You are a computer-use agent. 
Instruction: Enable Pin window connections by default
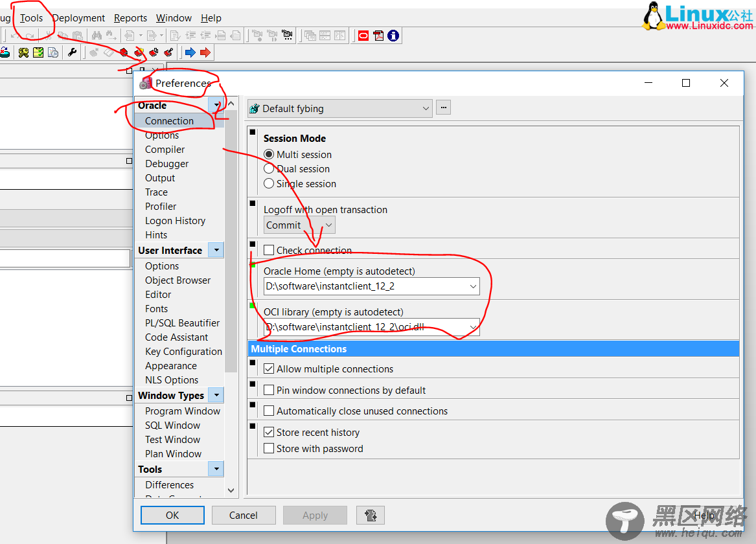tap(269, 390)
